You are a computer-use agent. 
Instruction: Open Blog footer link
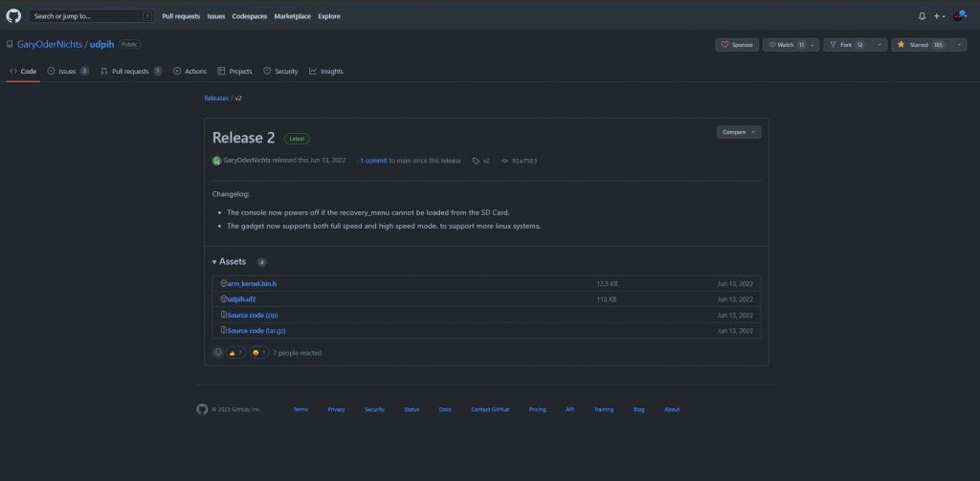638,410
